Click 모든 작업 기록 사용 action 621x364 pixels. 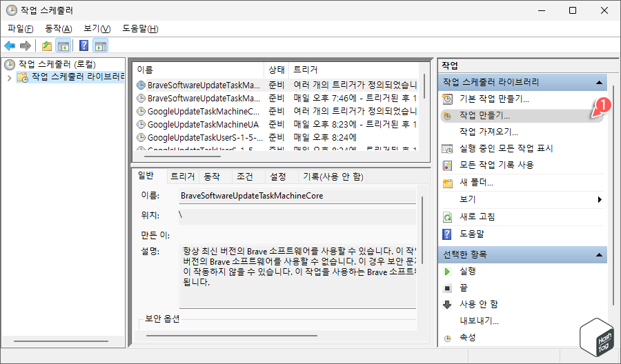point(497,165)
